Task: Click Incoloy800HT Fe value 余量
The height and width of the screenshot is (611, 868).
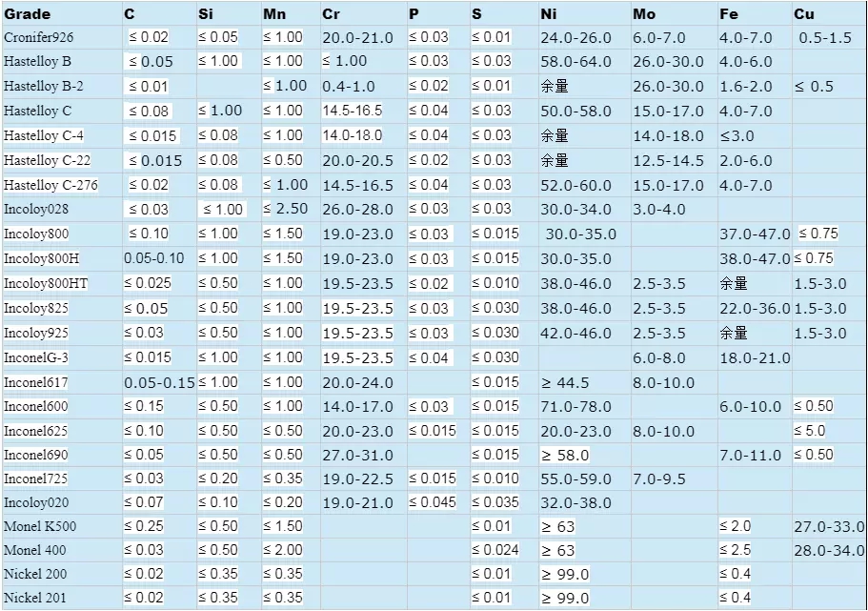Action: (x=734, y=284)
